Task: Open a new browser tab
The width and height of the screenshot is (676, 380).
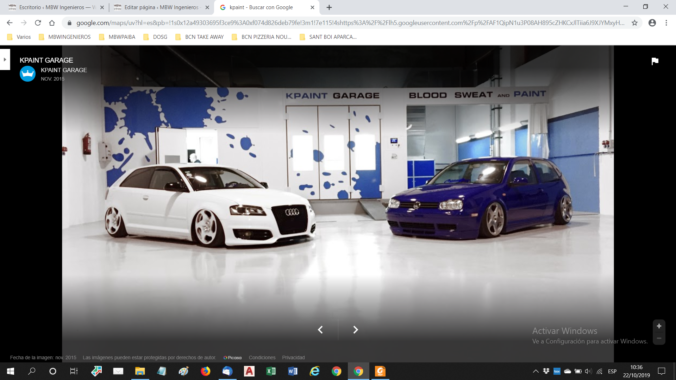Action: 329,7
